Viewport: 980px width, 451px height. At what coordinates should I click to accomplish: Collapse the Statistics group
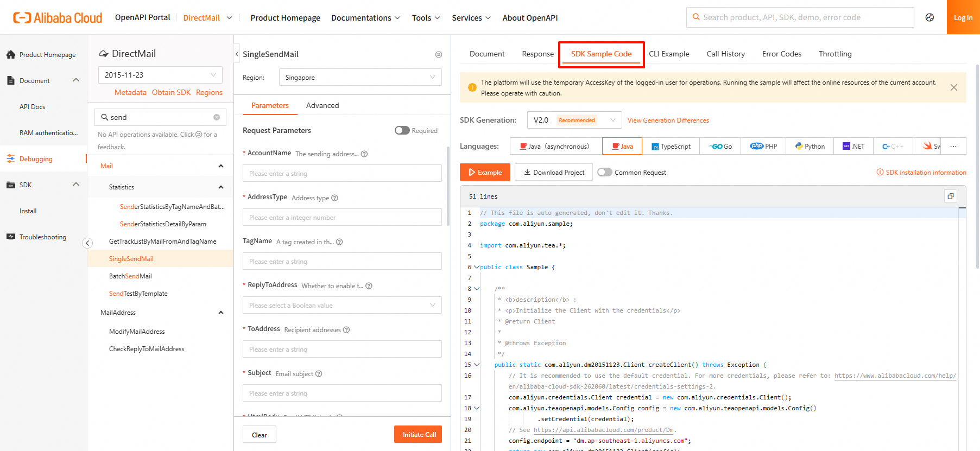pos(221,187)
